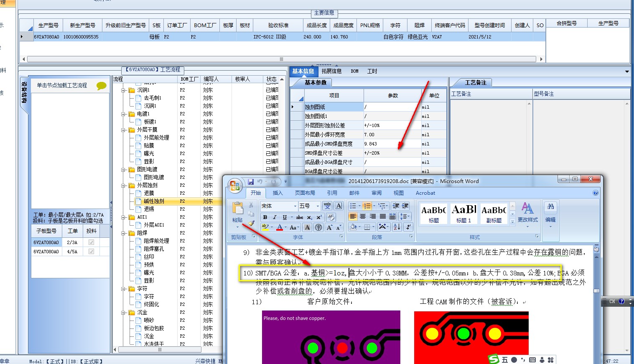Collapse the 沉金 tree node

124,313
